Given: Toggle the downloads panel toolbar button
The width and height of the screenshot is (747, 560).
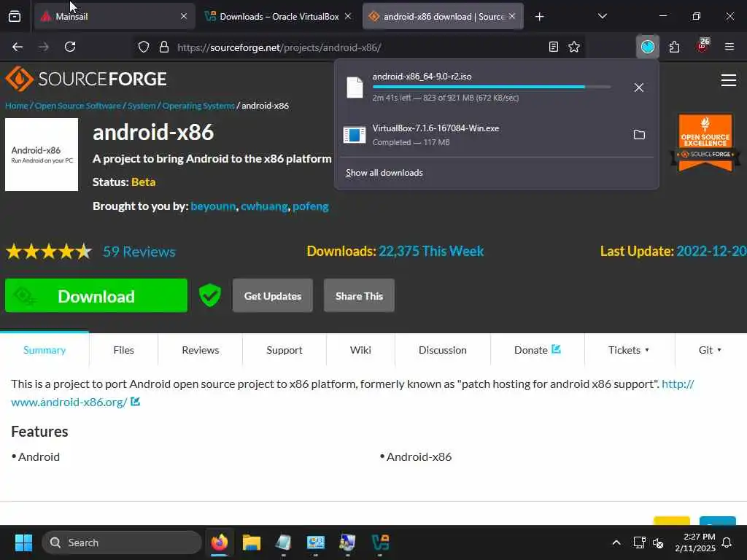Looking at the screenshot, I should [x=648, y=47].
